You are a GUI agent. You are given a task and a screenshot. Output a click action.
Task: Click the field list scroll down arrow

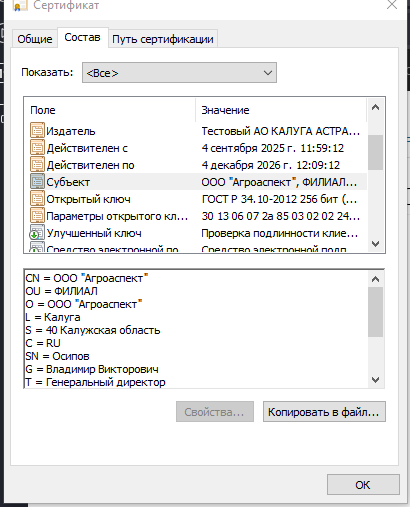pyautogui.click(x=375, y=244)
